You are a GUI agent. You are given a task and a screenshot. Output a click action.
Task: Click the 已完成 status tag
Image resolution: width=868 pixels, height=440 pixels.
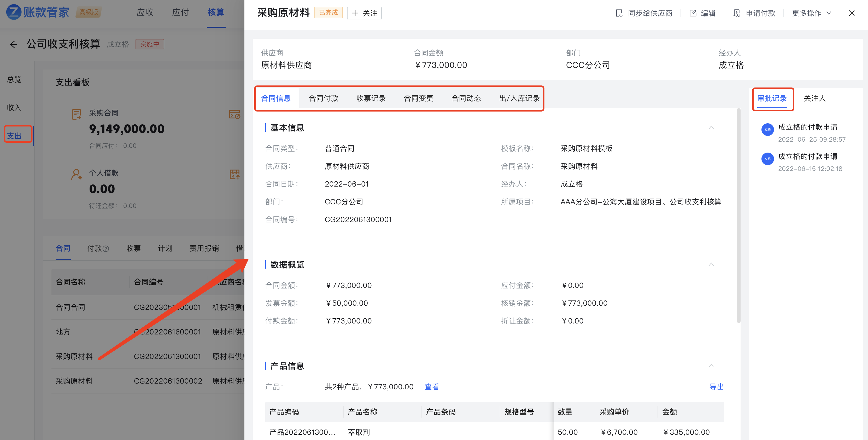(328, 13)
